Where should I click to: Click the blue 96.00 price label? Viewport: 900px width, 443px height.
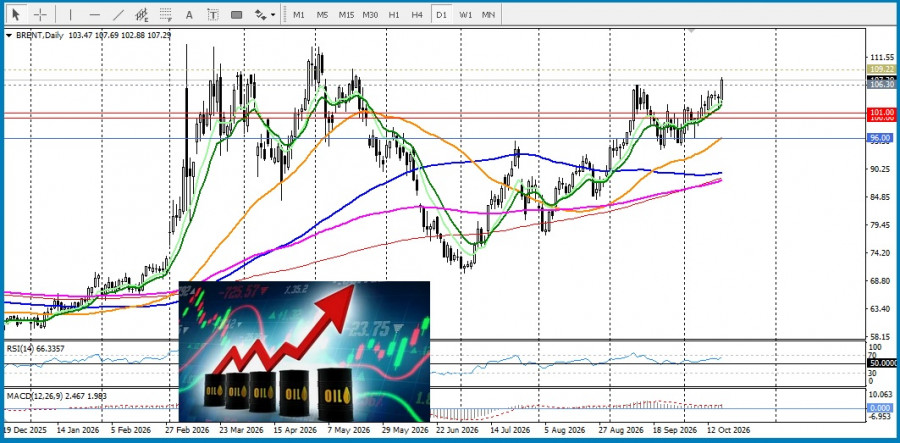tap(882, 138)
